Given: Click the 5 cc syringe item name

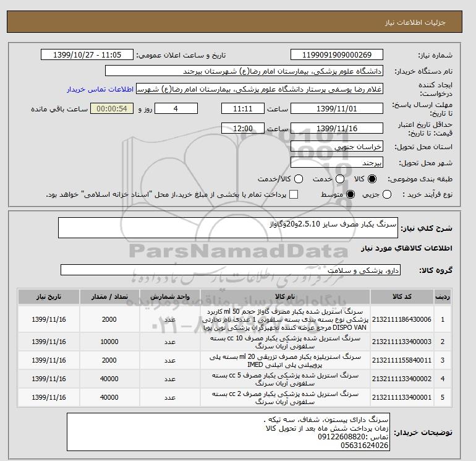Looking at the screenshot, I should pyautogui.click(x=285, y=379).
